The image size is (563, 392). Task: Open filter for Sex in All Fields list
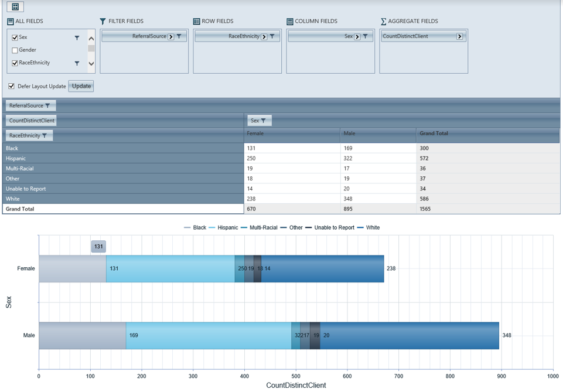[x=77, y=38]
